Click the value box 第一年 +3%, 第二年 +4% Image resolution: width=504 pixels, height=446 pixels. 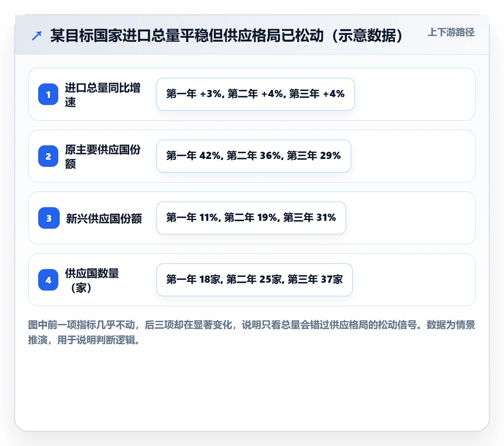tap(256, 94)
